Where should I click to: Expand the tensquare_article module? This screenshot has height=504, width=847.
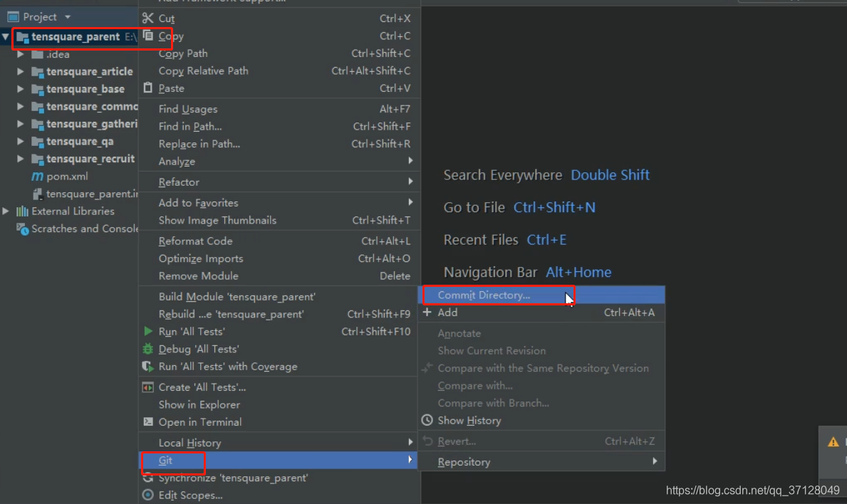pyautogui.click(x=20, y=71)
